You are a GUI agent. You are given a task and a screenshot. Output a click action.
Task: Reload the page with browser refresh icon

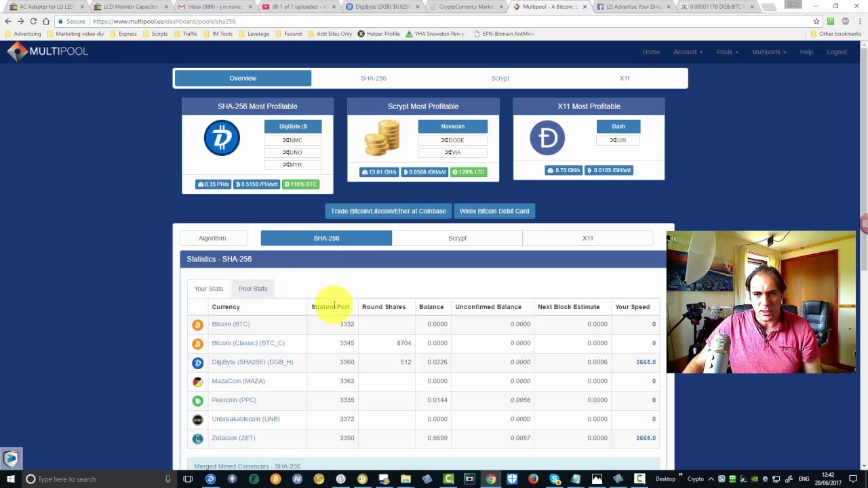33,21
